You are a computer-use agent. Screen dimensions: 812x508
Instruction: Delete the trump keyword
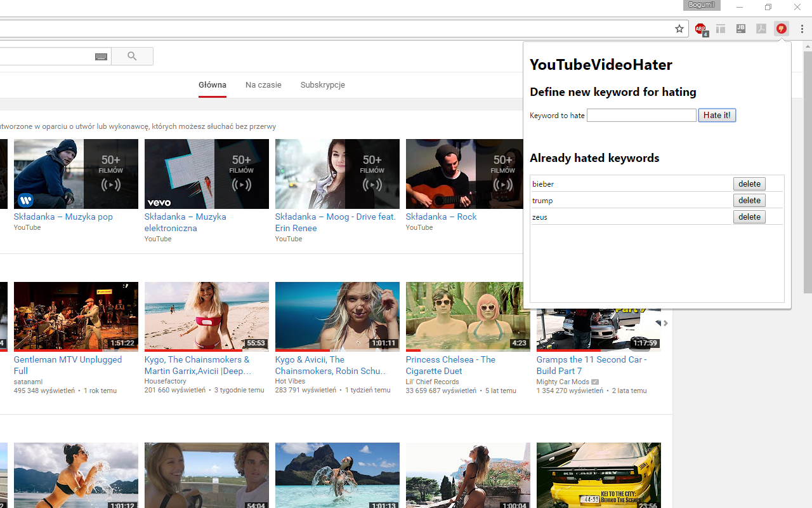pyautogui.click(x=749, y=200)
